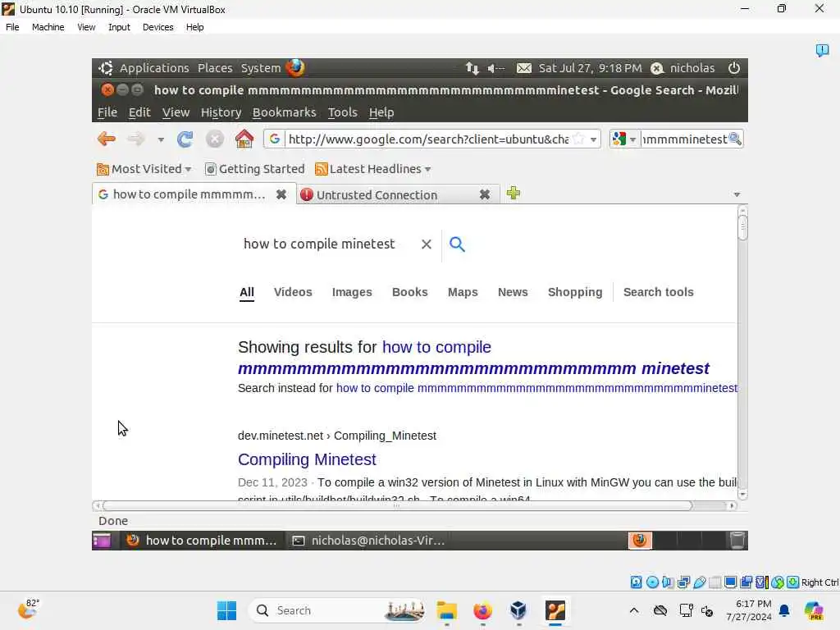The width and height of the screenshot is (840, 630).
Task: Open the Bookmarks menu in Firefox
Action: pyautogui.click(x=284, y=112)
